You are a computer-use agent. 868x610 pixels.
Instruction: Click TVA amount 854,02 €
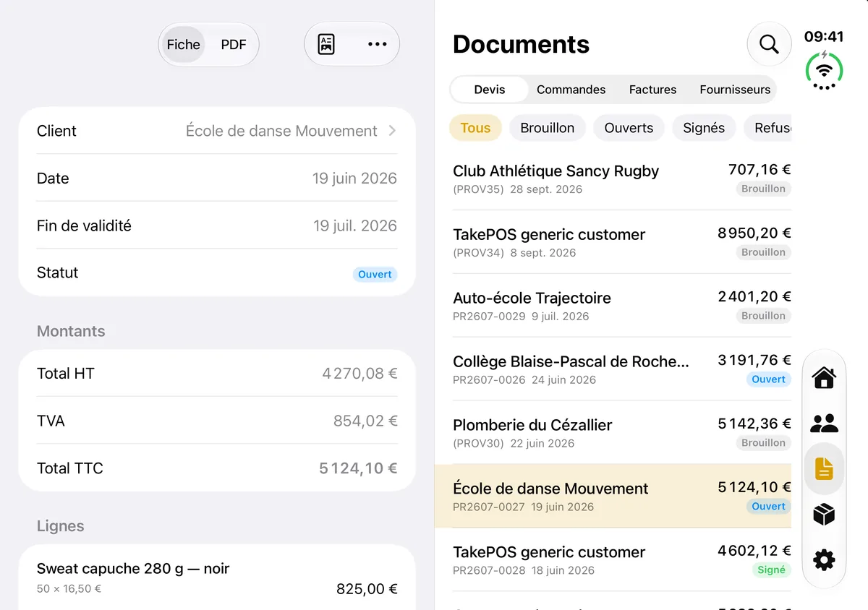tap(365, 421)
